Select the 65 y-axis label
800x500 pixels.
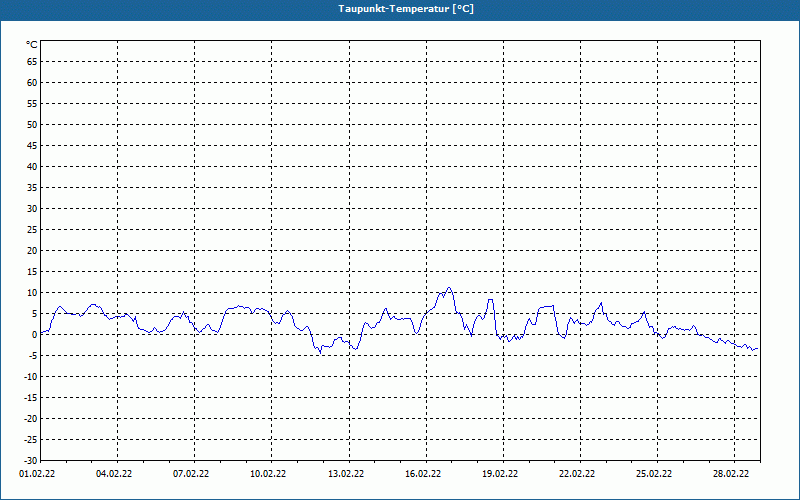click(32, 62)
